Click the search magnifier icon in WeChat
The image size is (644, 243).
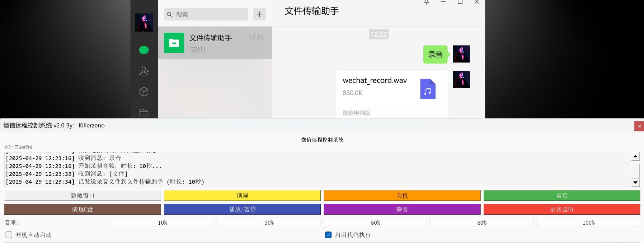[x=170, y=14]
